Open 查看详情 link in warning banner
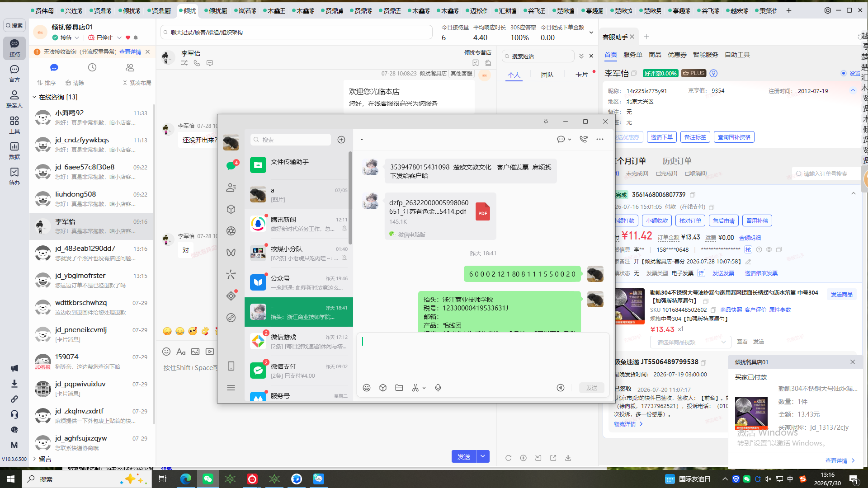The height and width of the screenshot is (488, 868). pyautogui.click(x=130, y=52)
